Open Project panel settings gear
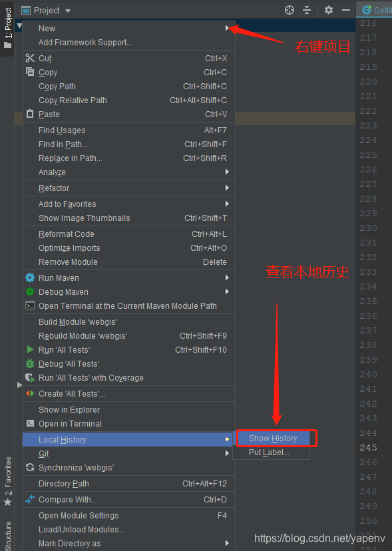Image resolution: width=392 pixels, height=551 pixels. coord(328,10)
